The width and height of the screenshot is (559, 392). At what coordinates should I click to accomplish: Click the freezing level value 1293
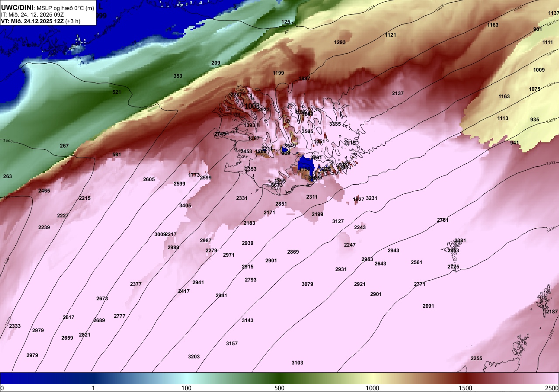(x=340, y=42)
